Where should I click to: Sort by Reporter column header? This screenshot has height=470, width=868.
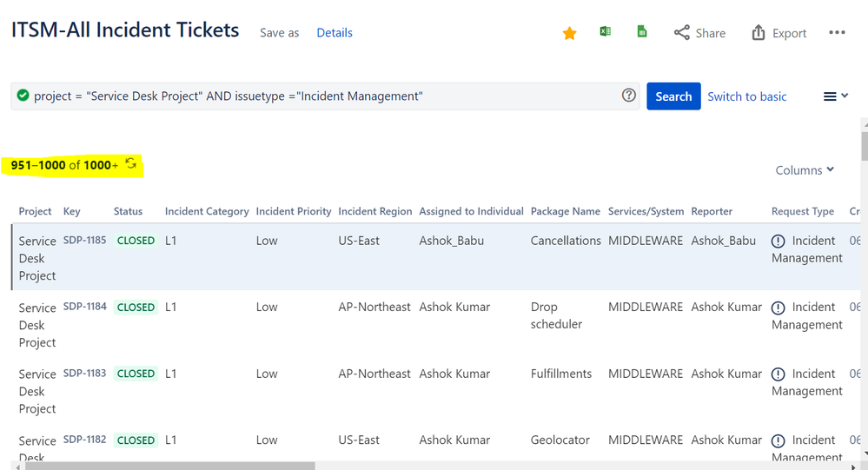coord(712,211)
